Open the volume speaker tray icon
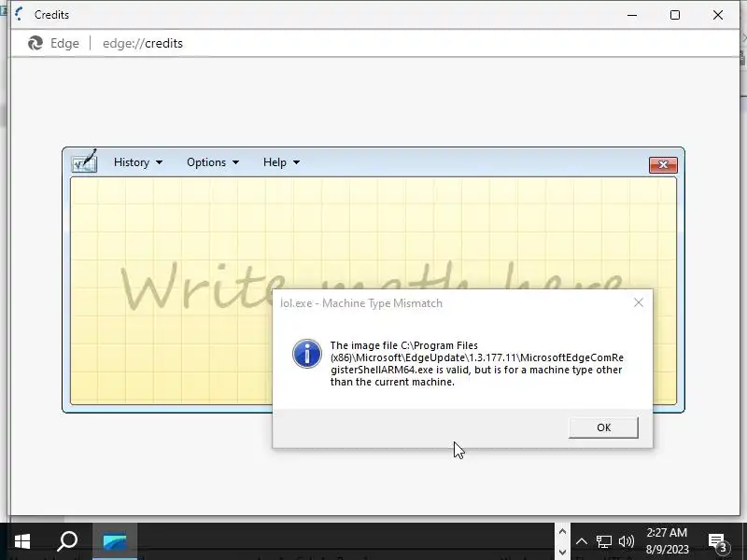Screen dimensions: 747x560 tap(626, 541)
